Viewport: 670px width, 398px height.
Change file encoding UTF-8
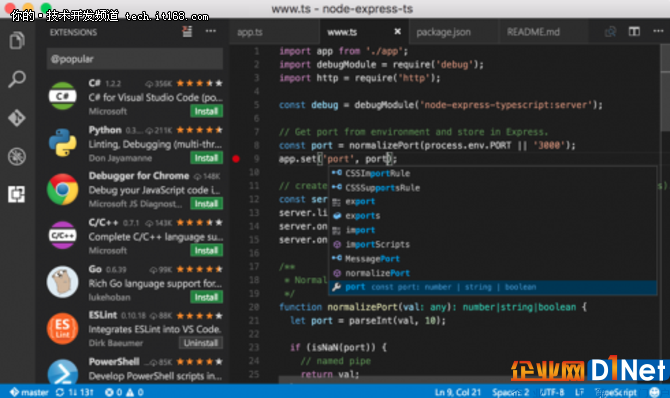click(x=552, y=392)
